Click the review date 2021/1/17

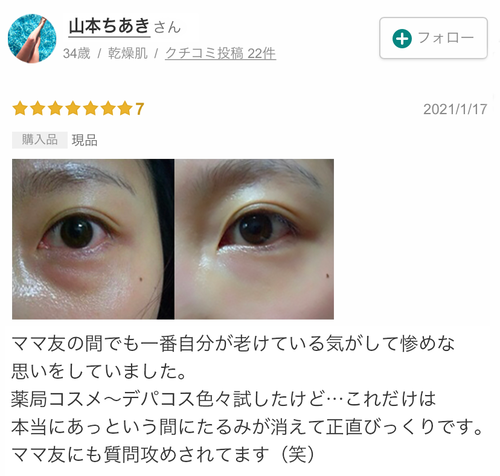[x=455, y=109]
